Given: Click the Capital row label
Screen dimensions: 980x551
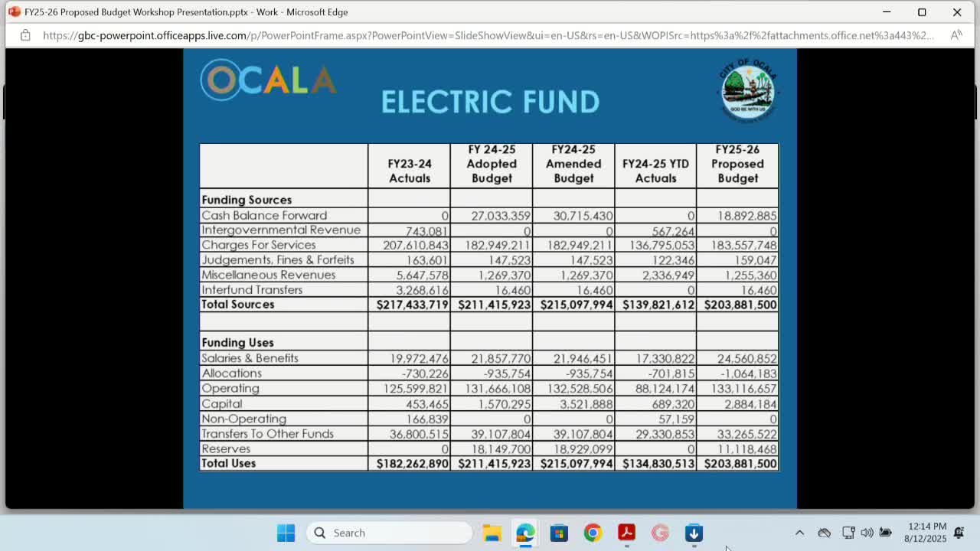Looking at the screenshot, I should (222, 404).
